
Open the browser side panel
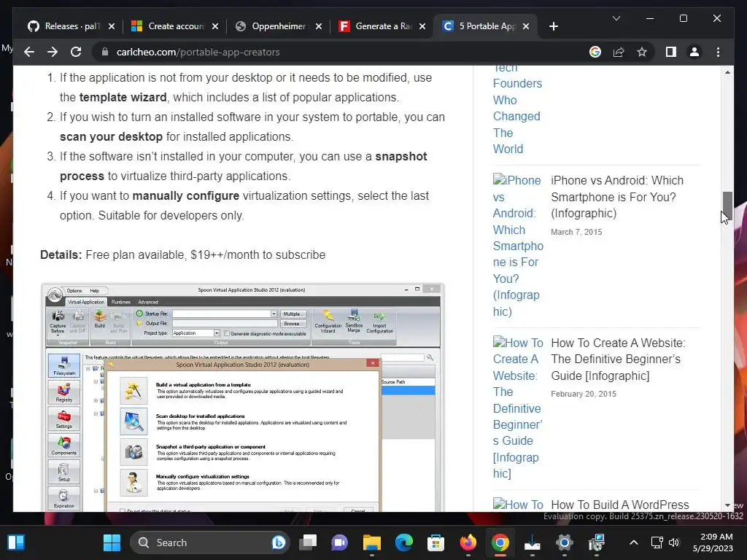671,52
